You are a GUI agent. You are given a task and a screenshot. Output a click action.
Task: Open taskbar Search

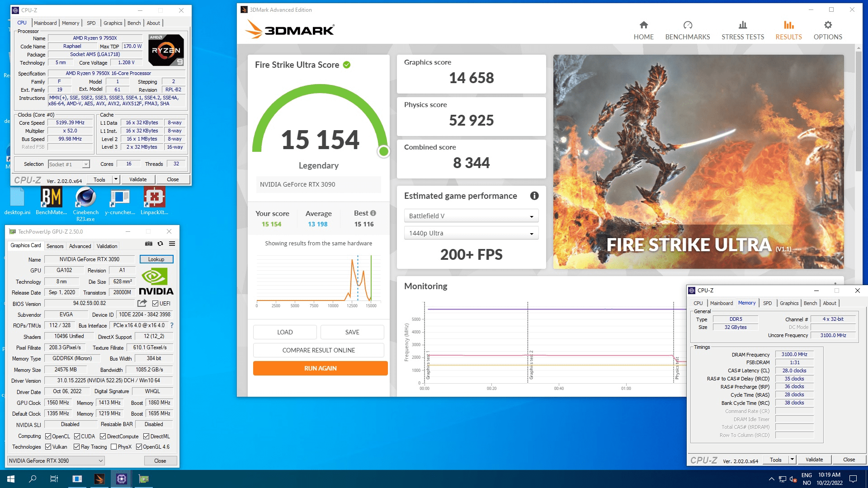click(33, 479)
